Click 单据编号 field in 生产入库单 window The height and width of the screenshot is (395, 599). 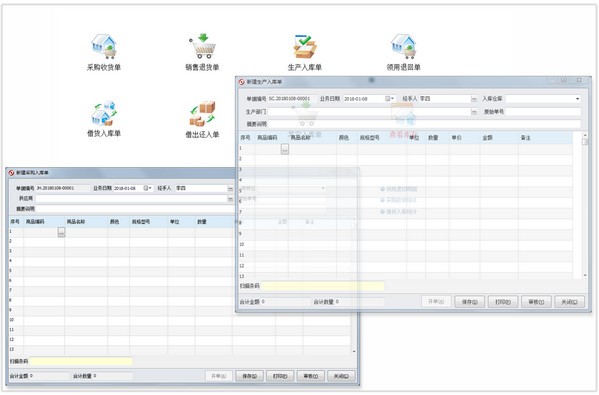click(x=292, y=99)
